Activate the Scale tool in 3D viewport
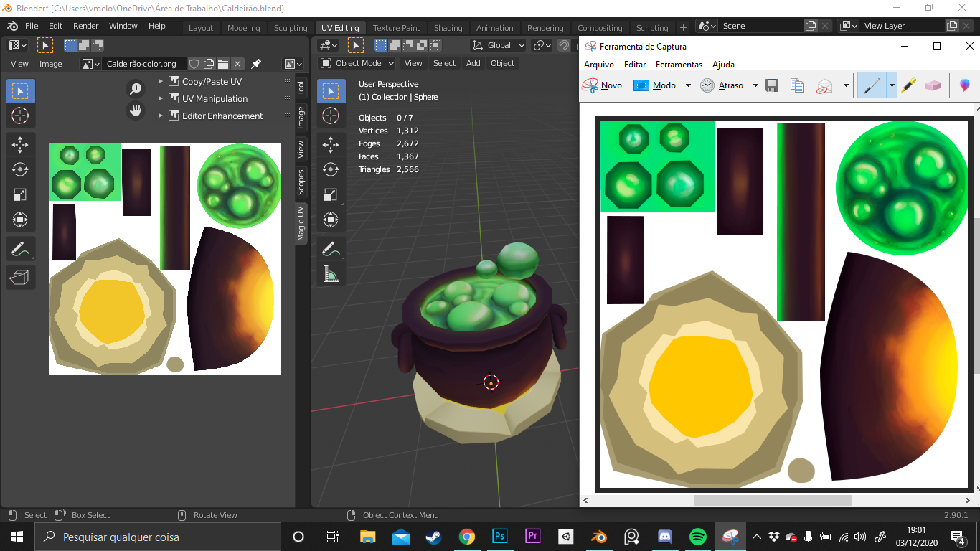The width and height of the screenshot is (980, 551). (x=331, y=194)
